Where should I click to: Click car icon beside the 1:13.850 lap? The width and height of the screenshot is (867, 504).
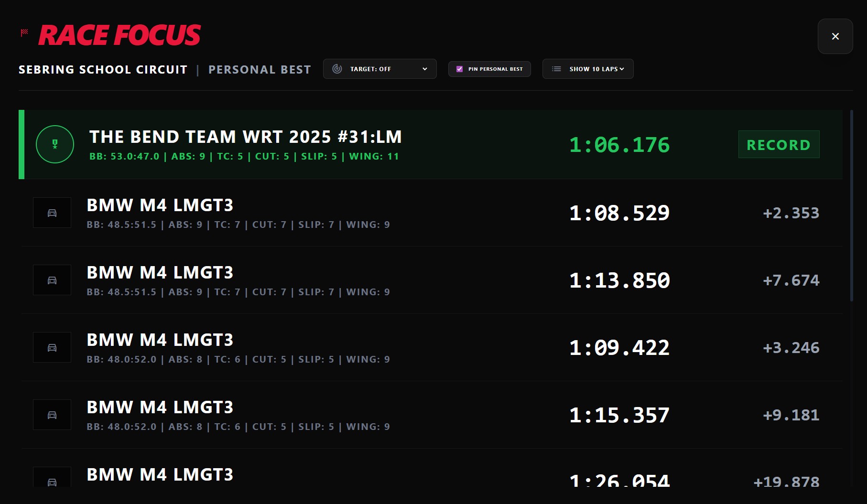[52, 280]
